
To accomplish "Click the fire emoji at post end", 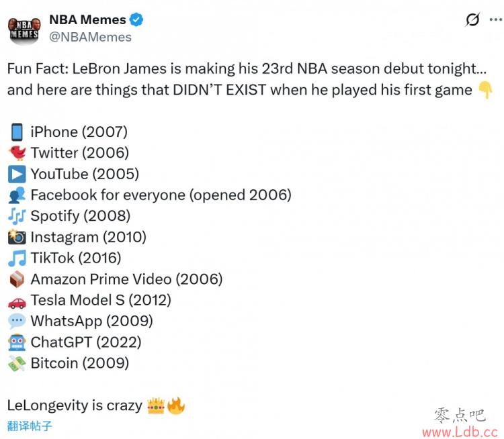I will click(176, 405).
